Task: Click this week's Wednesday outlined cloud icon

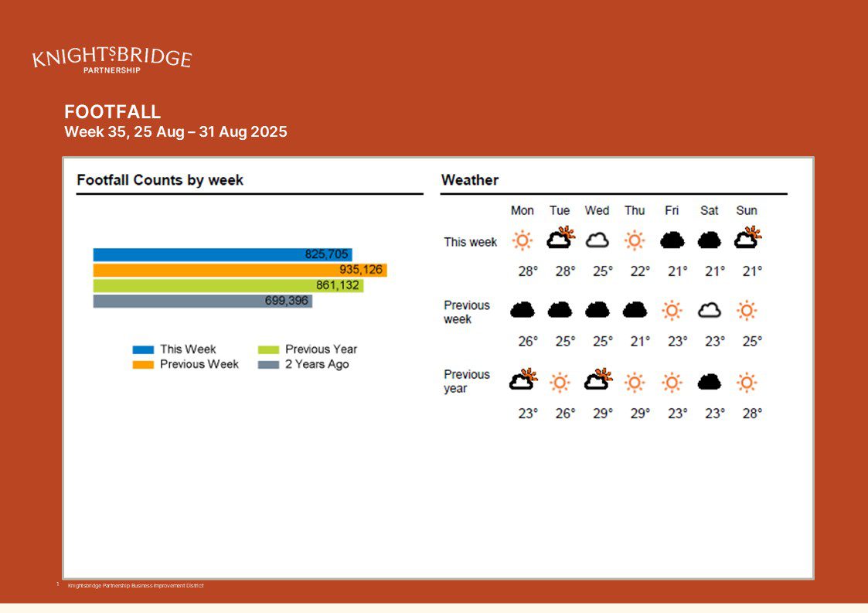Action: [597, 240]
